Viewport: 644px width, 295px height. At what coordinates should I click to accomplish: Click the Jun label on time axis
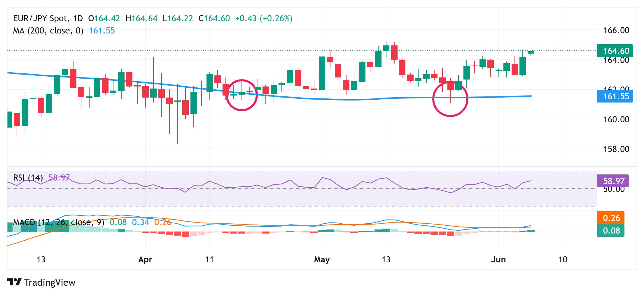tap(498, 259)
